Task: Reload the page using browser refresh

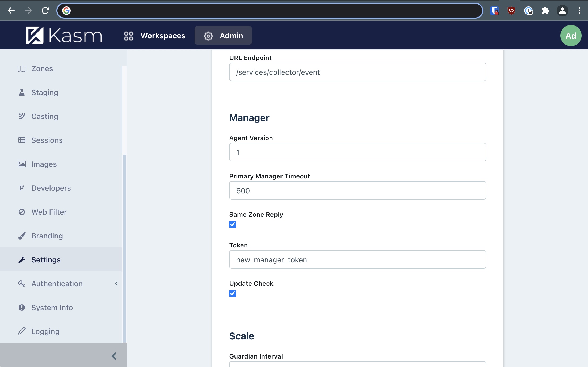Action: click(x=45, y=11)
